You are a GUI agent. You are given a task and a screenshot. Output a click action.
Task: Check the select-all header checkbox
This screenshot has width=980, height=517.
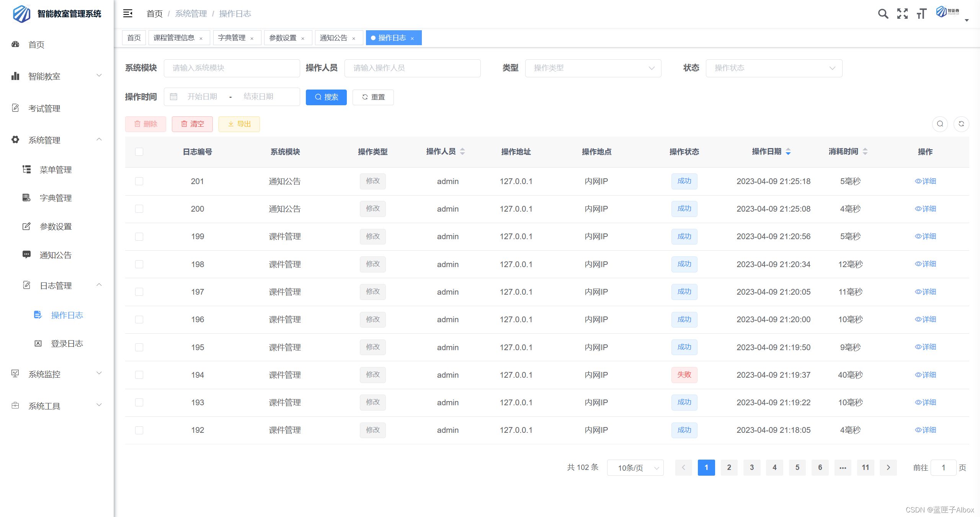[x=139, y=152]
